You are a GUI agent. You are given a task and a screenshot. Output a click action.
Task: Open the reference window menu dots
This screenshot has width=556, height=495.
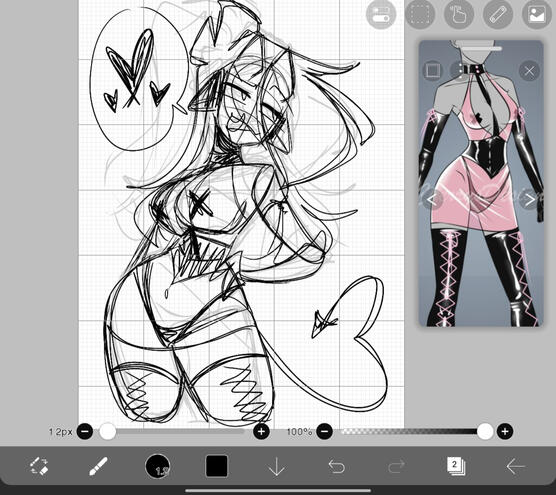pos(460,70)
